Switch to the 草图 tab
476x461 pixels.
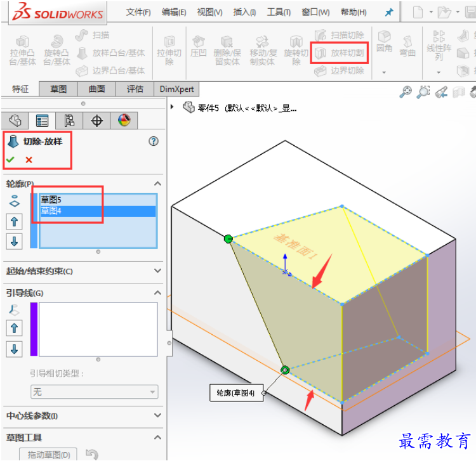click(58, 89)
